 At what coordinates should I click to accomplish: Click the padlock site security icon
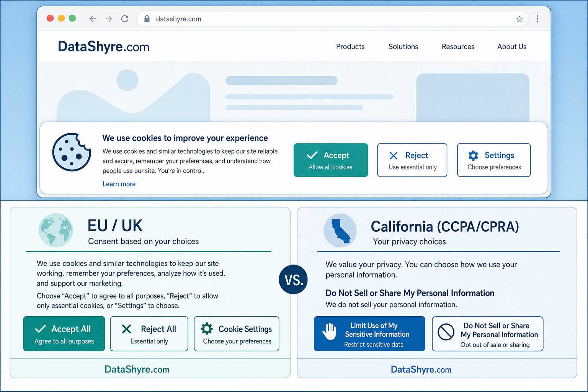(x=147, y=19)
